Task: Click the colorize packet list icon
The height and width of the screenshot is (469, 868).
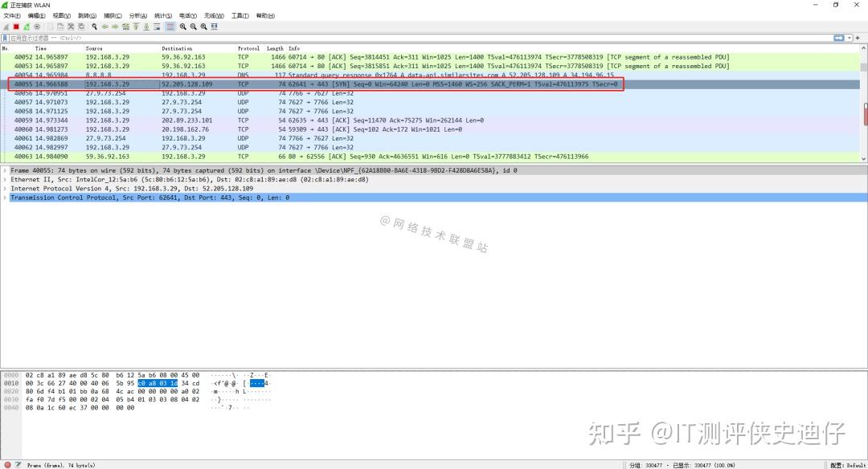Action: (x=170, y=27)
